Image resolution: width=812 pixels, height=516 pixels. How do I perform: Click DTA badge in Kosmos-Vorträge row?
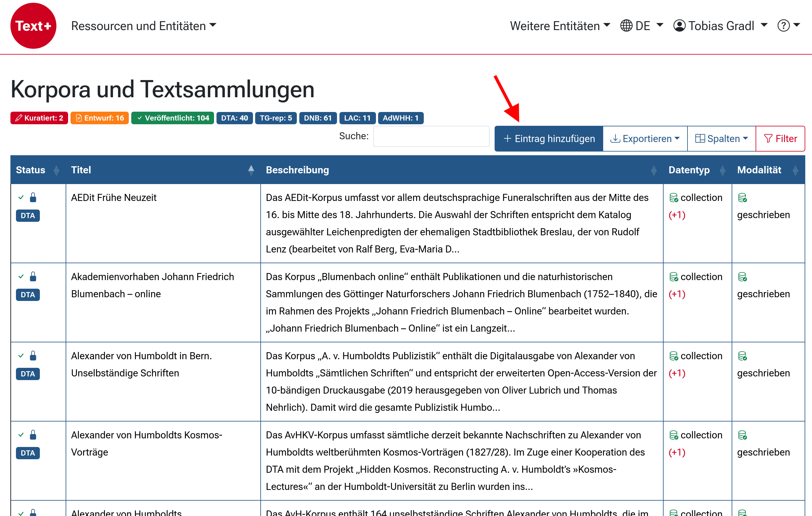tap(28, 453)
